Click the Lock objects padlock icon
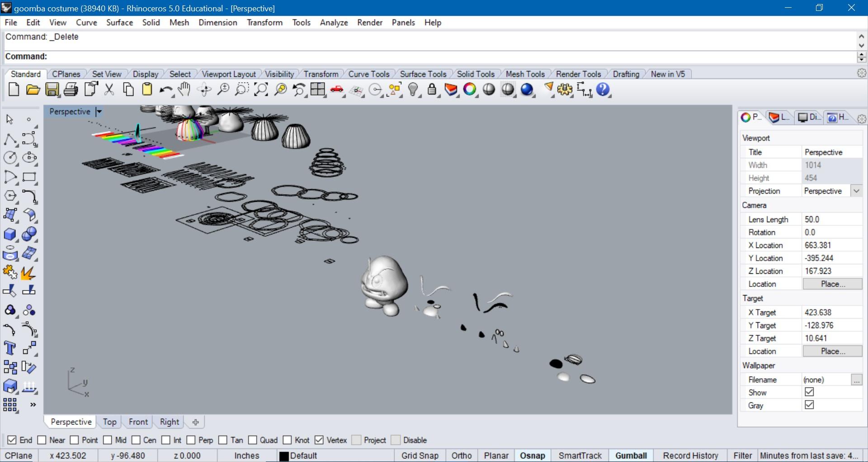Viewport: 868px width, 462px height. click(x=432, y=90)
